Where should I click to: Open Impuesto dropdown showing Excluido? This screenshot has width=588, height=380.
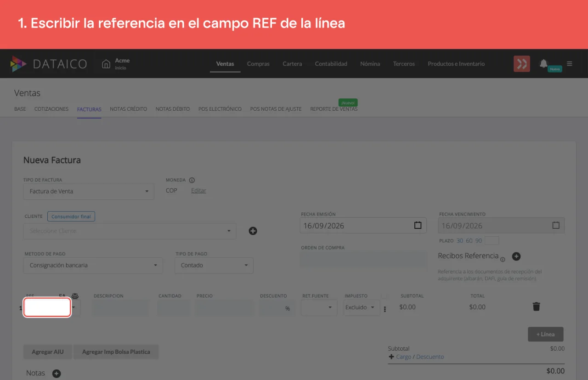coord(362,307)
